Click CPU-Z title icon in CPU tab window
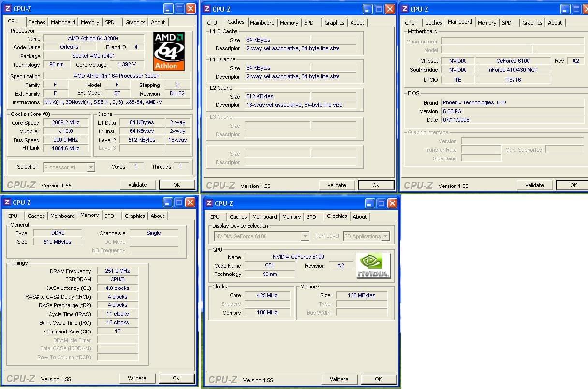This screenshot has width=588, height=389. (7, 9)
